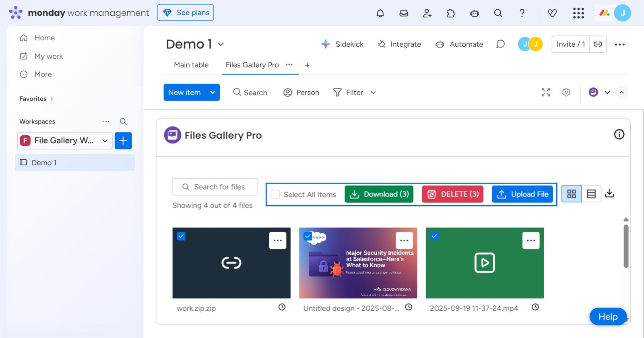The height and width of the screenshot is (338, 644).
Task: Switch to grid view layout
Action: point(572,194)
